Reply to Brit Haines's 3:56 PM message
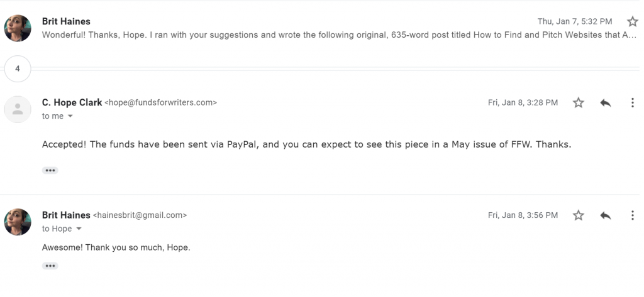This screenshot has height=297, width=644. coord(606,215)
